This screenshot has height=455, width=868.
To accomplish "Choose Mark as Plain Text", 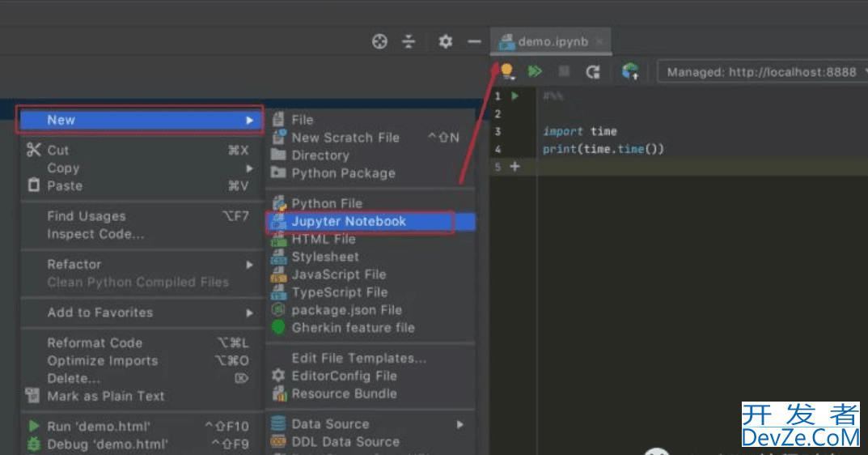I will [140, 396].
